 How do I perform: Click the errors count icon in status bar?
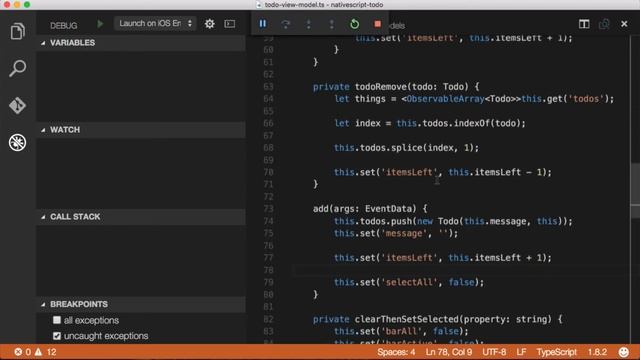[22, 352]
